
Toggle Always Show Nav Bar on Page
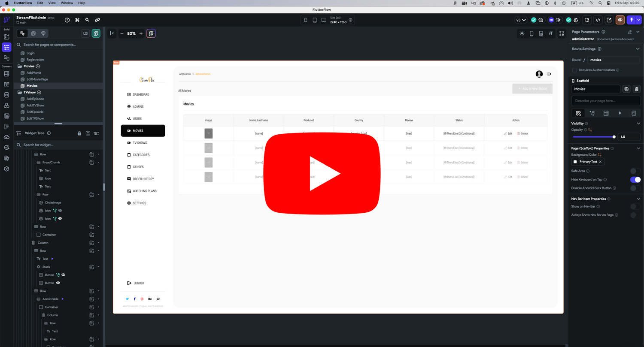tap(635, 215)
